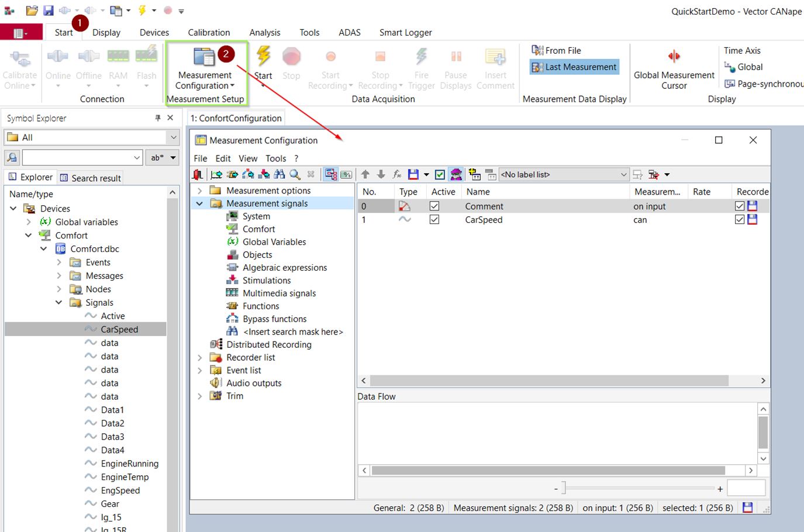804x532 pixels.
Task: Uncheck Active checkbox for Comment row
Action: click(434, 206)
